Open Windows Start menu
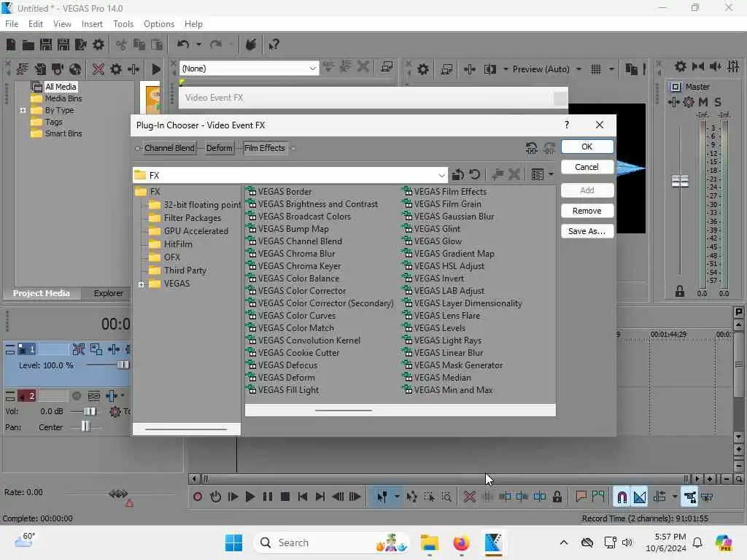The width and height of the screenshot is (747, 560). point(233,542)
